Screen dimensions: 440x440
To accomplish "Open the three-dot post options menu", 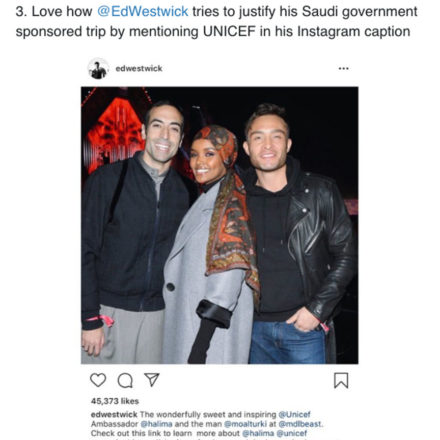I will (343, 68).
